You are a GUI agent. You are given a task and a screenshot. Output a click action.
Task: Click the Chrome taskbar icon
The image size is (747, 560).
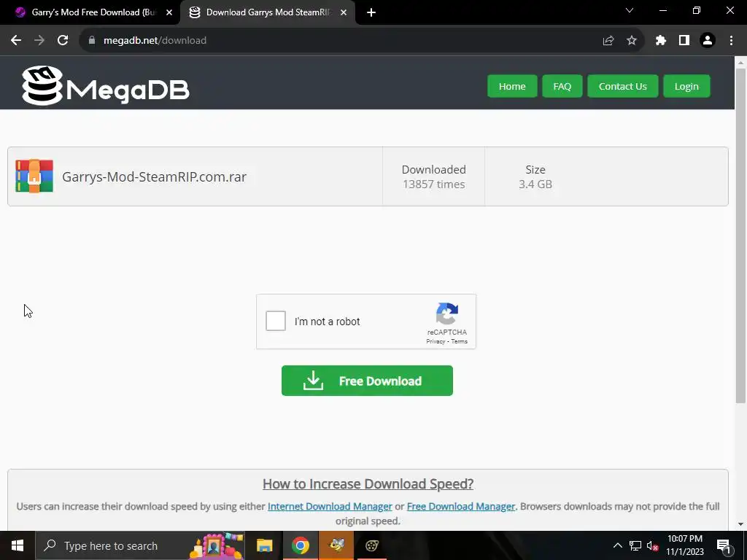[301, 545]
